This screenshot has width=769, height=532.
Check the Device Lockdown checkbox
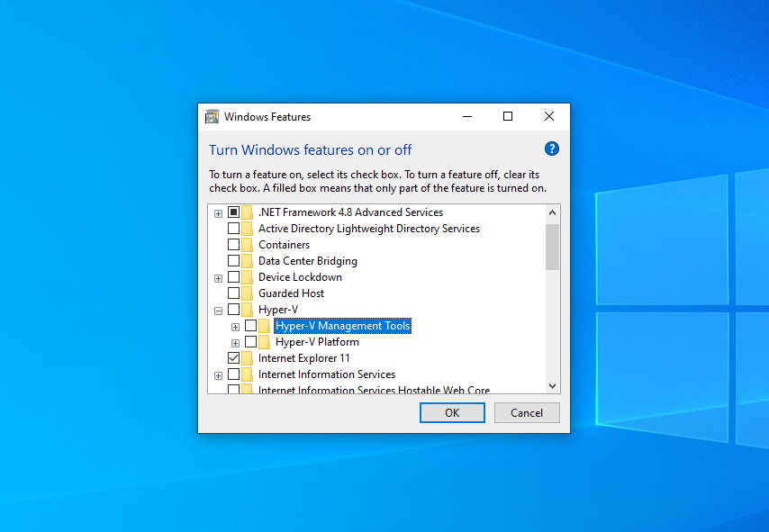pyautogui.click(x=233, y=277)
